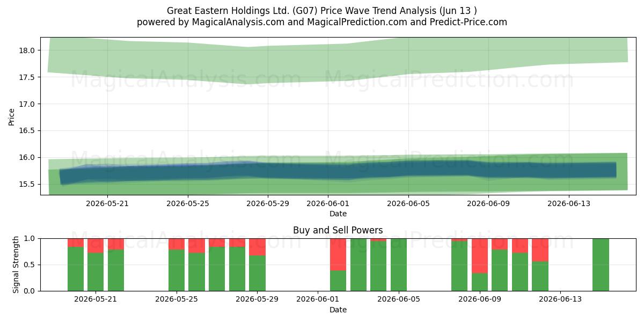The width and height of the screenshot is (644, 322).
Task: Click the 2026-06-01 date on the price chart axis
Action: [x=328, y=203]
